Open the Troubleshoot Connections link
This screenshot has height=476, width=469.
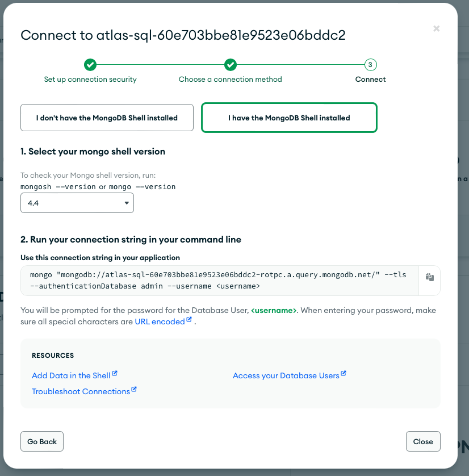tap(81, 391)
